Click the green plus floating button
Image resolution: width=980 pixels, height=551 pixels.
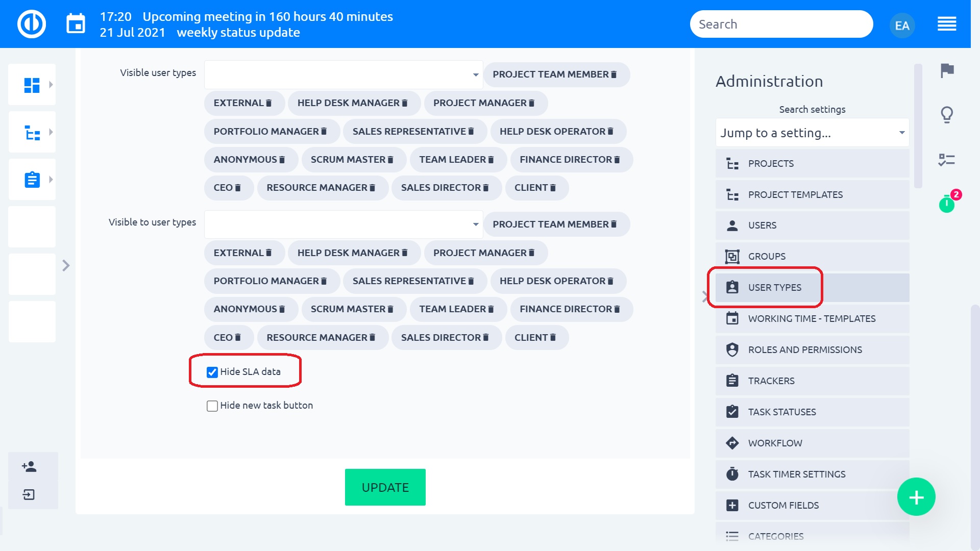click(916, 497)
